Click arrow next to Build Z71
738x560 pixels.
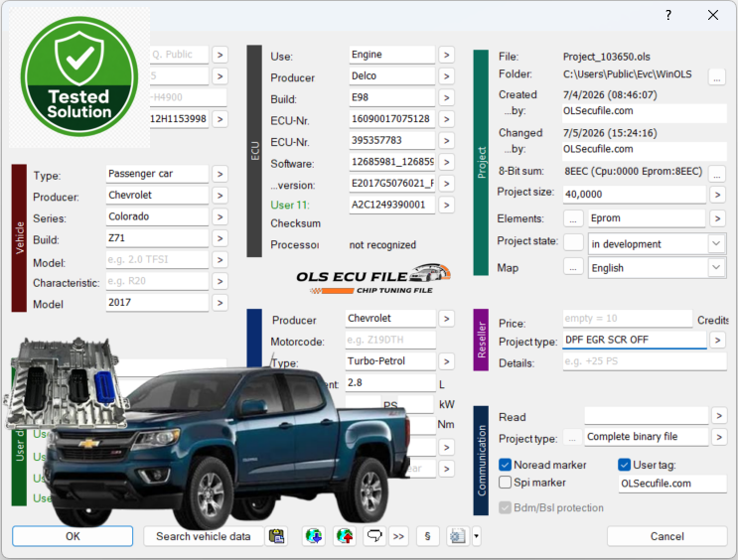click(220, 238)
